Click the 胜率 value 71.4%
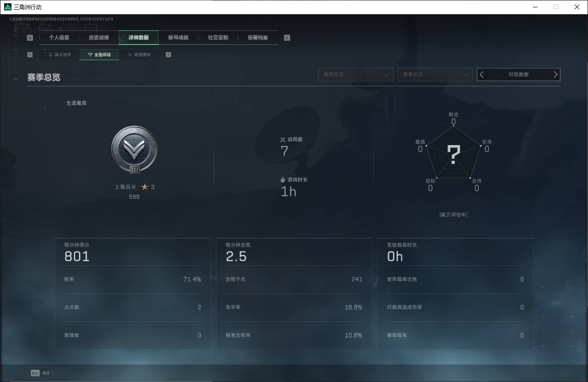The height and width of the screenshot is (382, 588). (x=192, y=279)
